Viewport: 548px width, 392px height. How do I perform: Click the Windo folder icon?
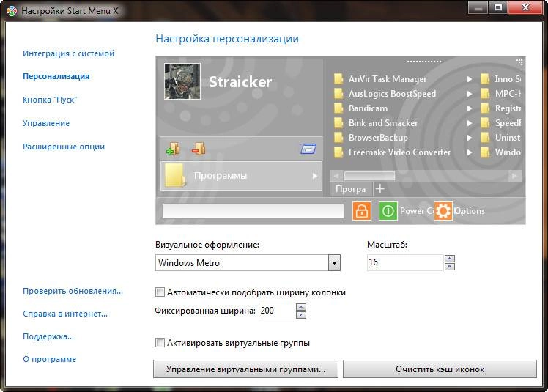click(485, 152)
